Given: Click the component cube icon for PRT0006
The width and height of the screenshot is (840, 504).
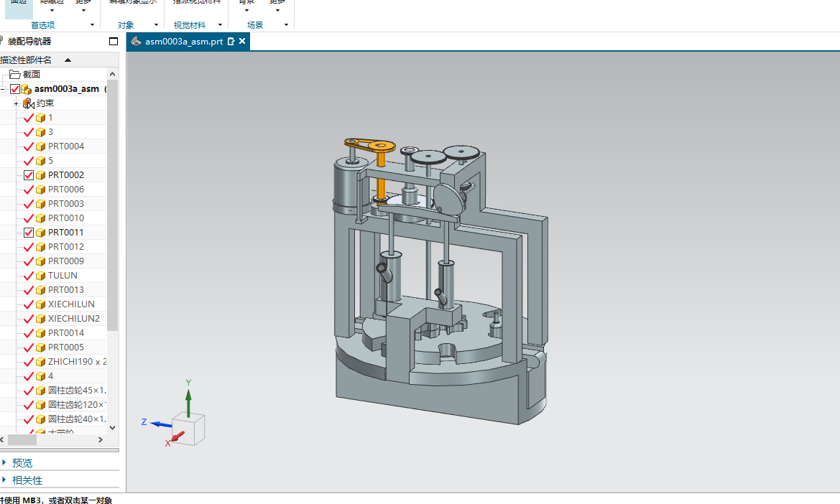Looking at the screenshot, I should (x=41, y=190).
